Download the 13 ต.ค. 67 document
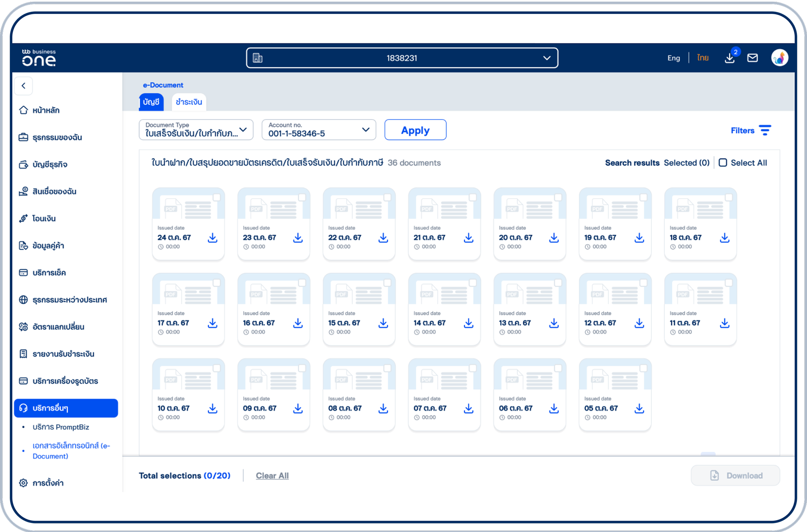The height and width of the screenshot is (532, 807). pos(554,323)
